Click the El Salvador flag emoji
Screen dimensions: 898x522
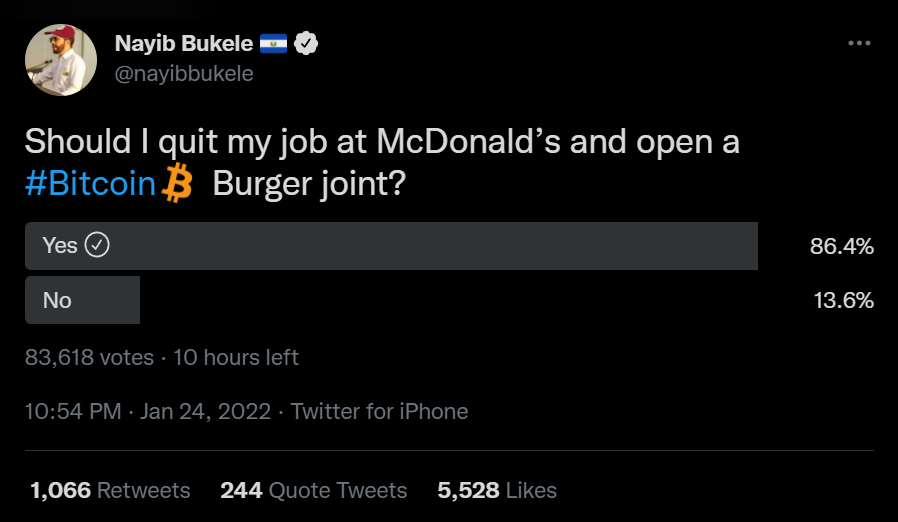pos(274,43)
